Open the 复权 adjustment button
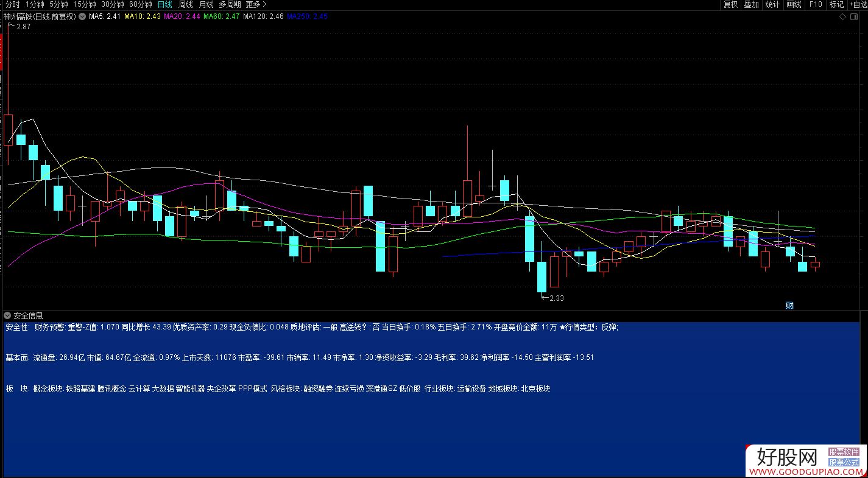The width and height of the screenshot is (868, 478). point(730,4)
